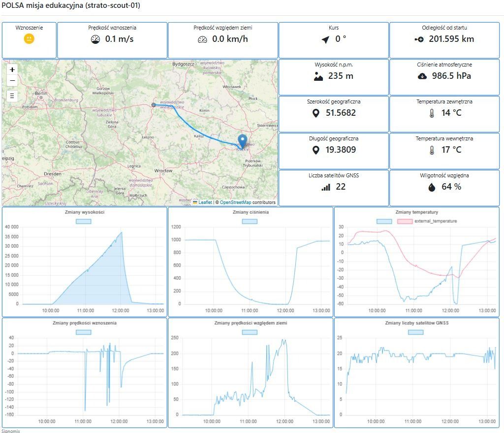The width and height of the screenshot is (504, 433).
Task: Click the mountain icon next to altitude 235 m
Action: (x=318, y=76)
